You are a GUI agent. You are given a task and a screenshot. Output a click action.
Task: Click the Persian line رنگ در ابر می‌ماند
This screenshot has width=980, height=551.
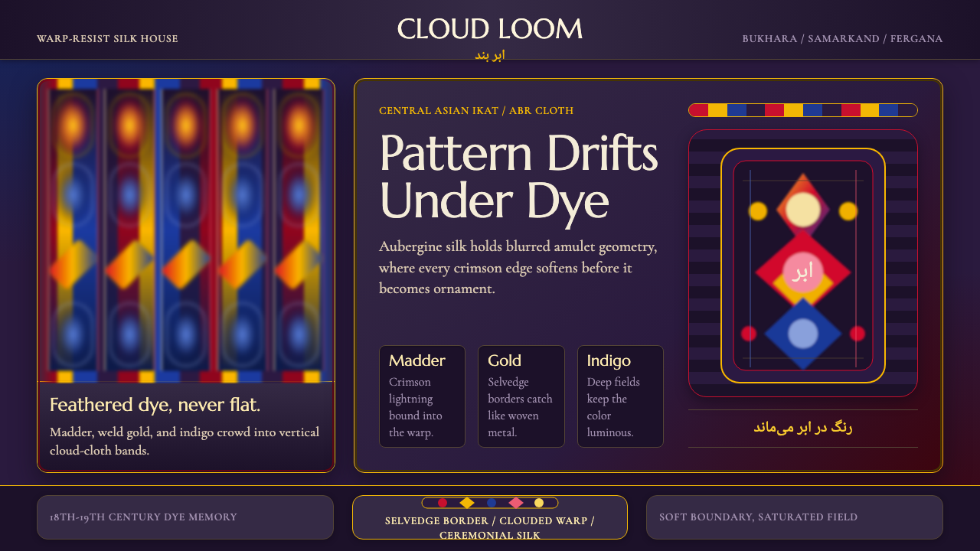tap(803, 428)
